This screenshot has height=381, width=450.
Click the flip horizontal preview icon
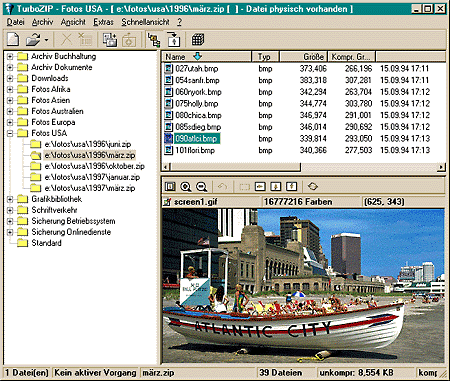[x=260, y=187]
